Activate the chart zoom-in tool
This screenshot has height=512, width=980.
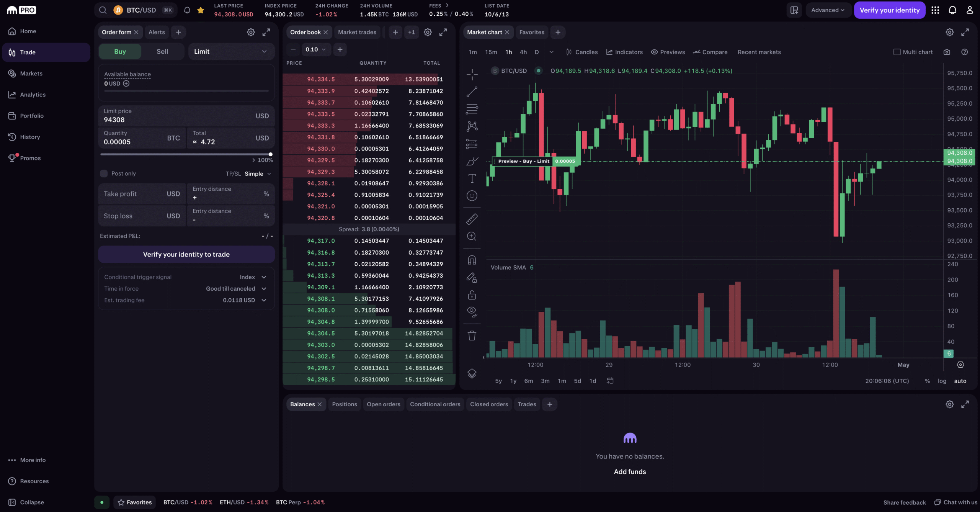click(472, 236)
